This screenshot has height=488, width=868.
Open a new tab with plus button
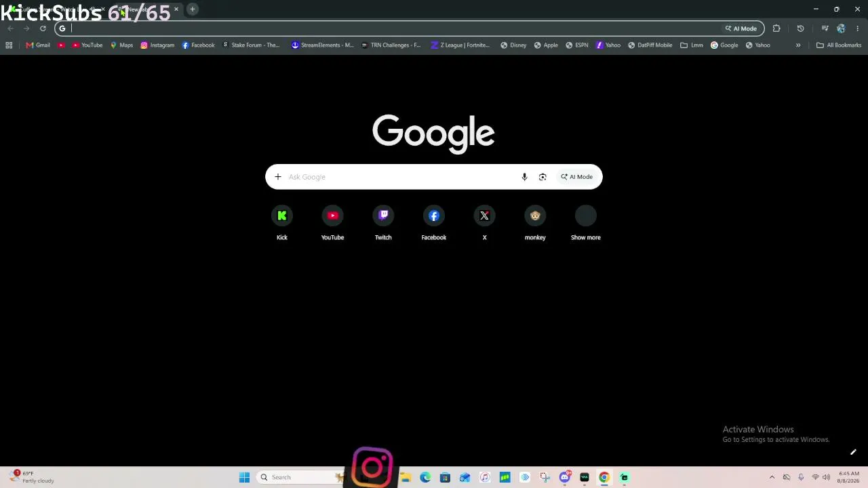click(193, 9)
